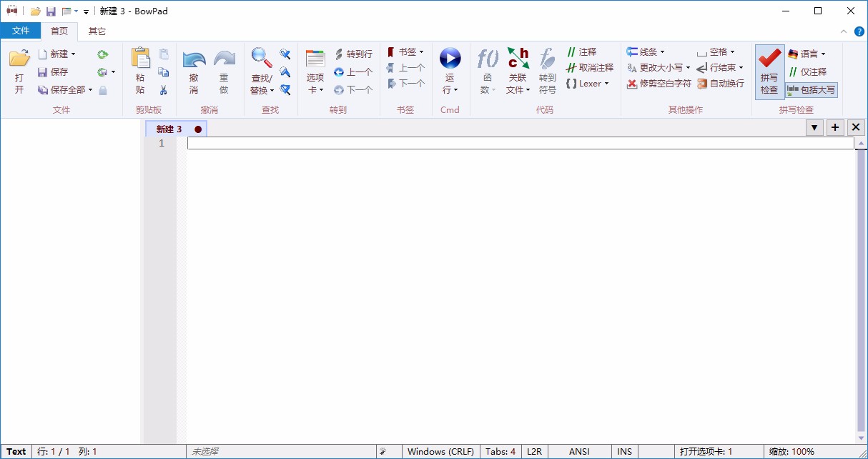Image resolution: width=868 pixels, height=459 pixels.
Task: Click the help question mark icon
Action: point(859,31)
